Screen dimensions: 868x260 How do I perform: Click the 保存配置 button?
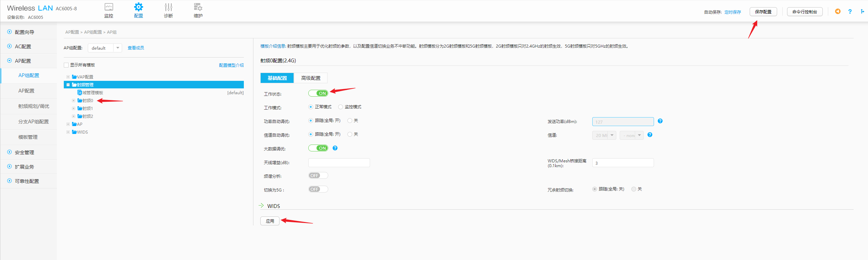[x=763, y=12]
